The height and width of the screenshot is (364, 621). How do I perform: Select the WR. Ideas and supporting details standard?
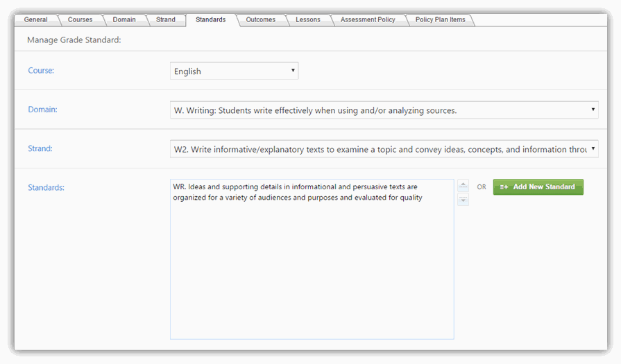tap(297, 192)
